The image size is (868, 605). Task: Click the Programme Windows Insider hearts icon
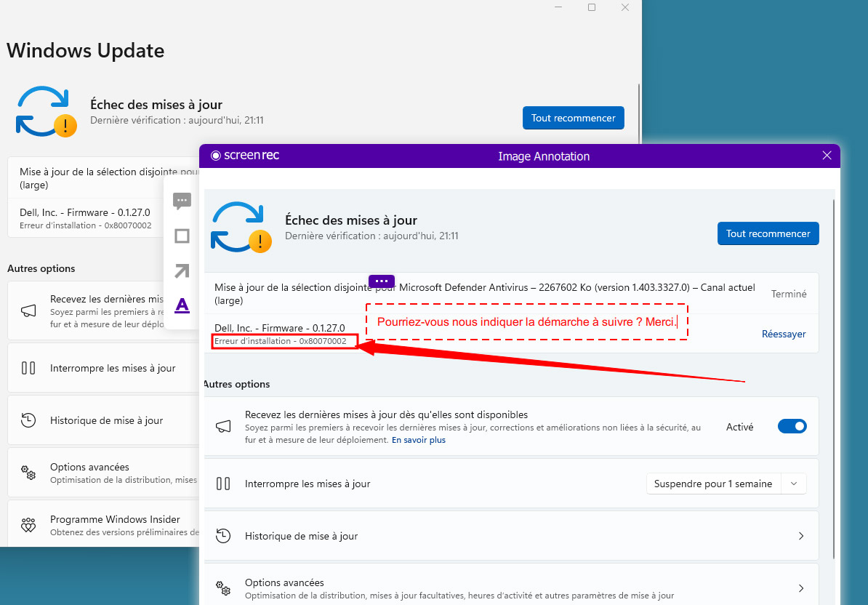tap(28, 525)
